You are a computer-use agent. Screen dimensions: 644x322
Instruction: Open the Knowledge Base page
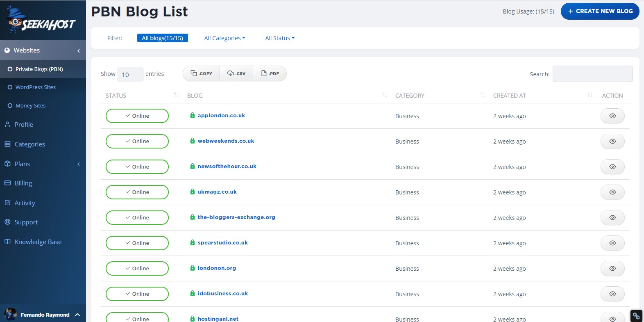[38, 242]
